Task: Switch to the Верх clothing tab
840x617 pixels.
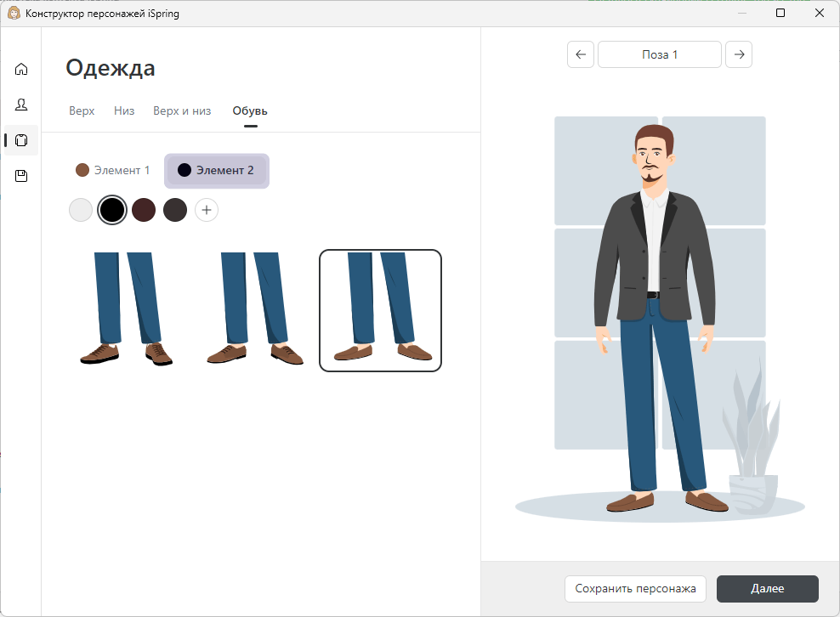Action: click(x=81, y=110)
